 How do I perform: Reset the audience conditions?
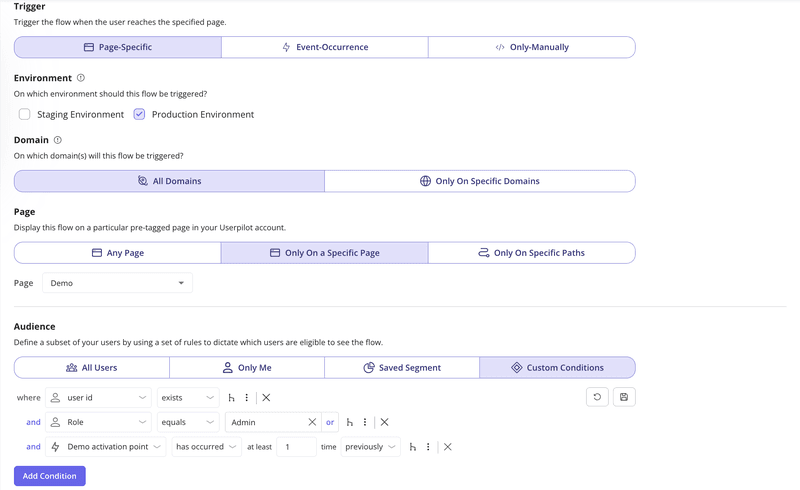coord(597,397)
